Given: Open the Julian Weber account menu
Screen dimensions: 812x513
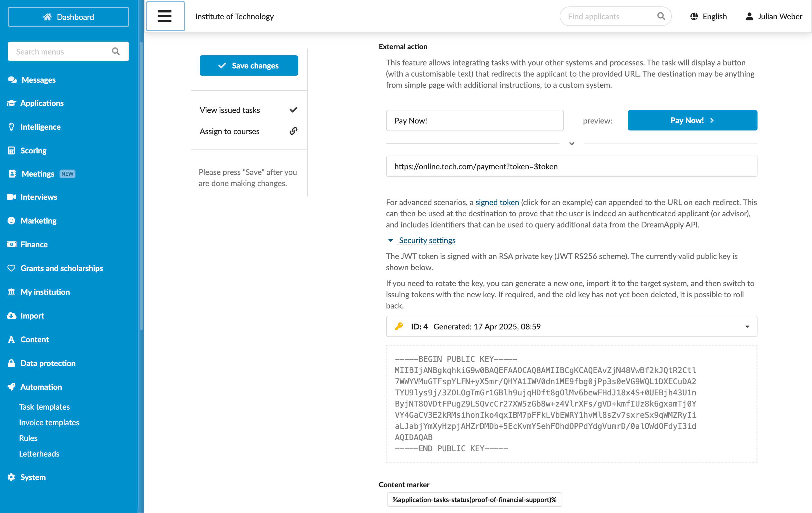Looking at the screenshot, I should pyautogui.click(x=774, y=16).
